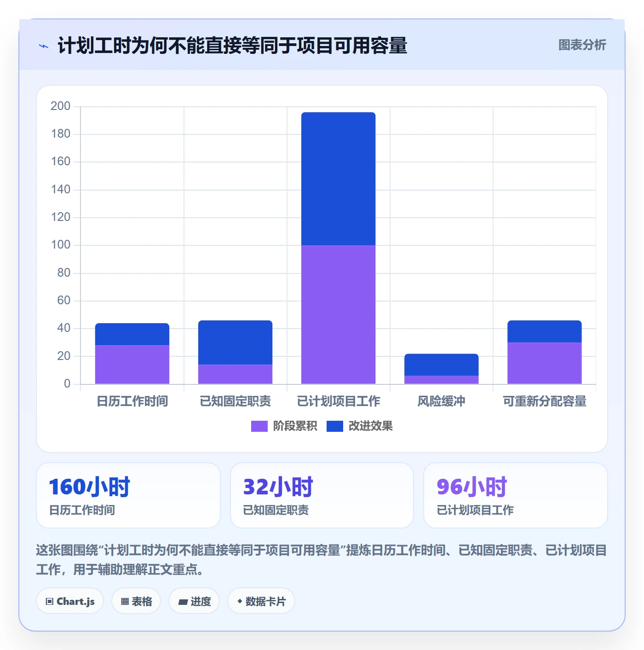Viewport: 644px width, 650px height.
Task: Select the purple segment of the 可重新分配容量 bar
Action: point(544,363)
